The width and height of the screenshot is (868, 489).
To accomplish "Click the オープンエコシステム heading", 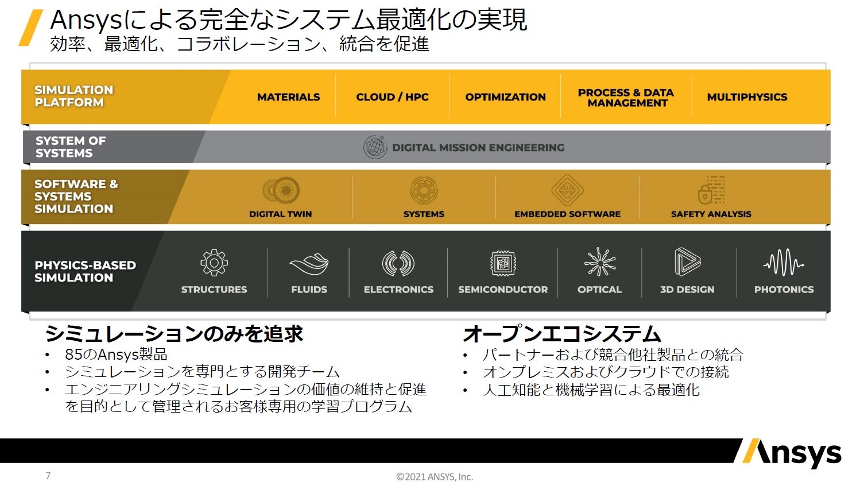I will point(562,334).
